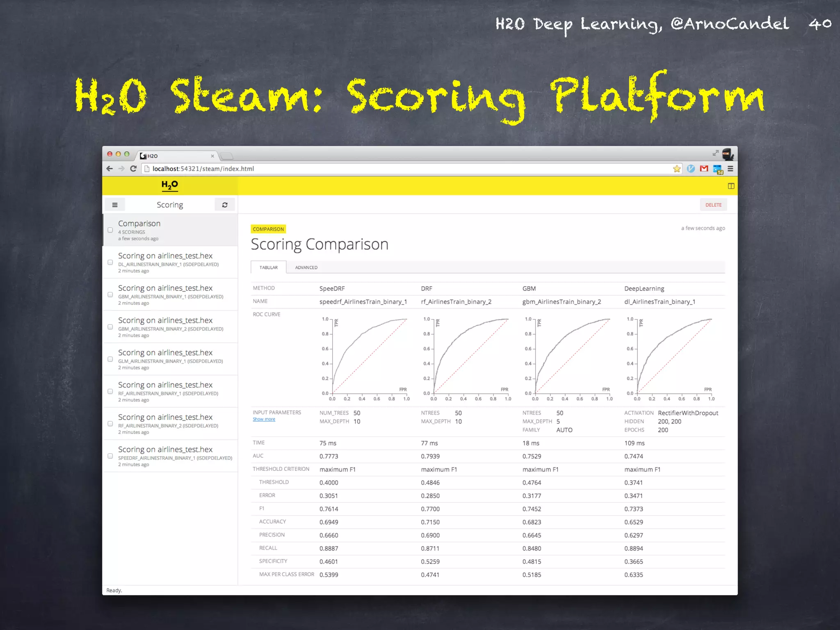This screenshot has width=840, height=630.
Task: Switch to the Advanced tab
Action: pyautogui.click(x=306, y=267)
